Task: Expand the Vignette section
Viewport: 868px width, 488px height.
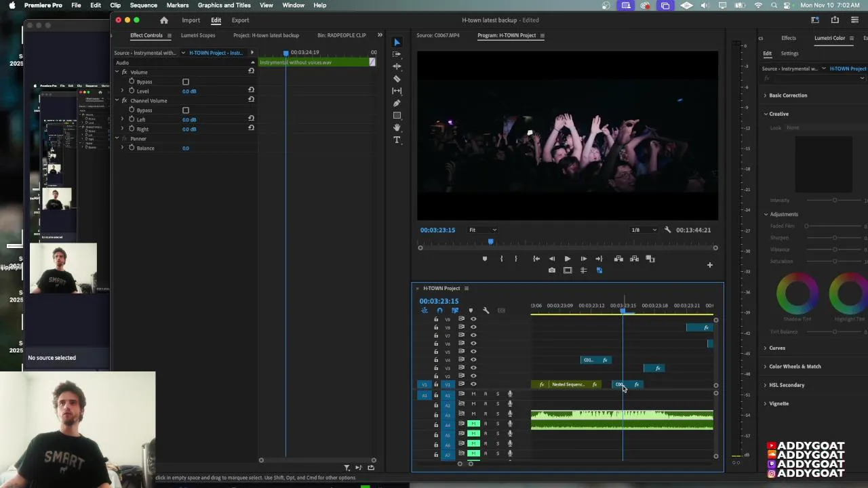Action: [778, 404]
